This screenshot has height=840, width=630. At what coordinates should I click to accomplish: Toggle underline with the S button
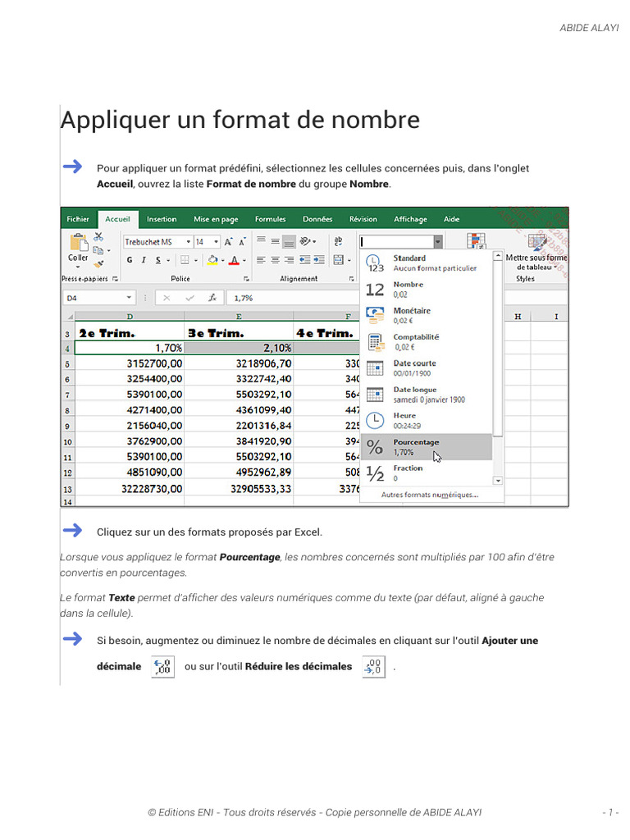point(158,260)
